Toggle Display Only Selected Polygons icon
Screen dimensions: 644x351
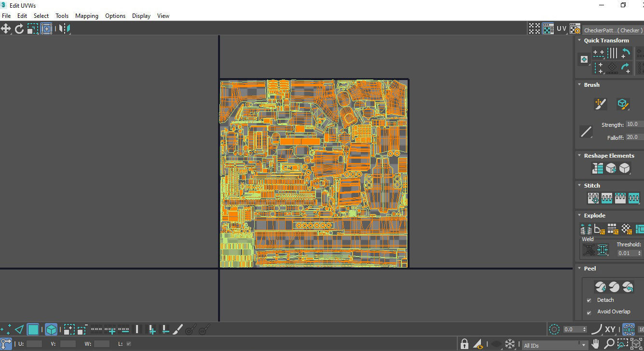(479, 344)
